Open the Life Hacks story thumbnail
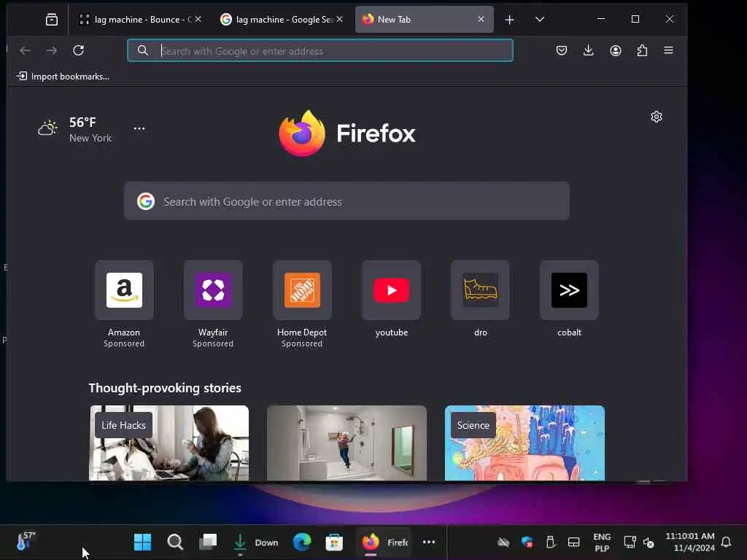The height and width of the screenshot is (560, 747). 169,443
